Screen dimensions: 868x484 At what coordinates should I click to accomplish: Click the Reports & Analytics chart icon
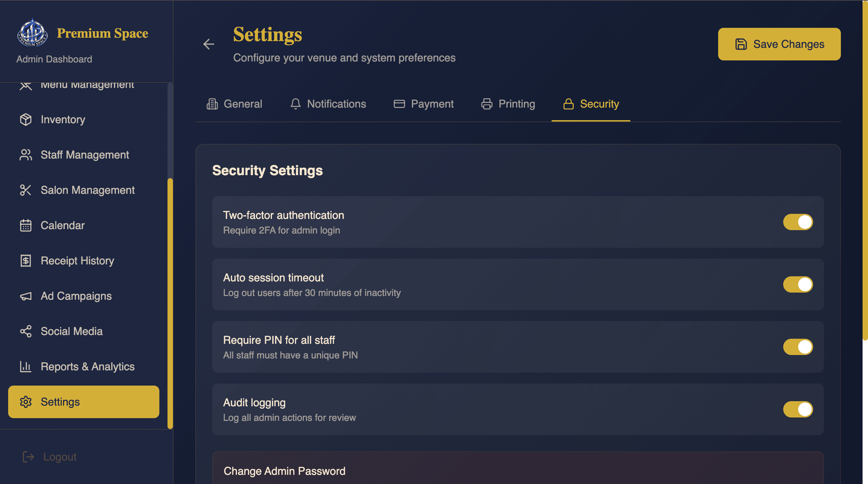[26, 367]
